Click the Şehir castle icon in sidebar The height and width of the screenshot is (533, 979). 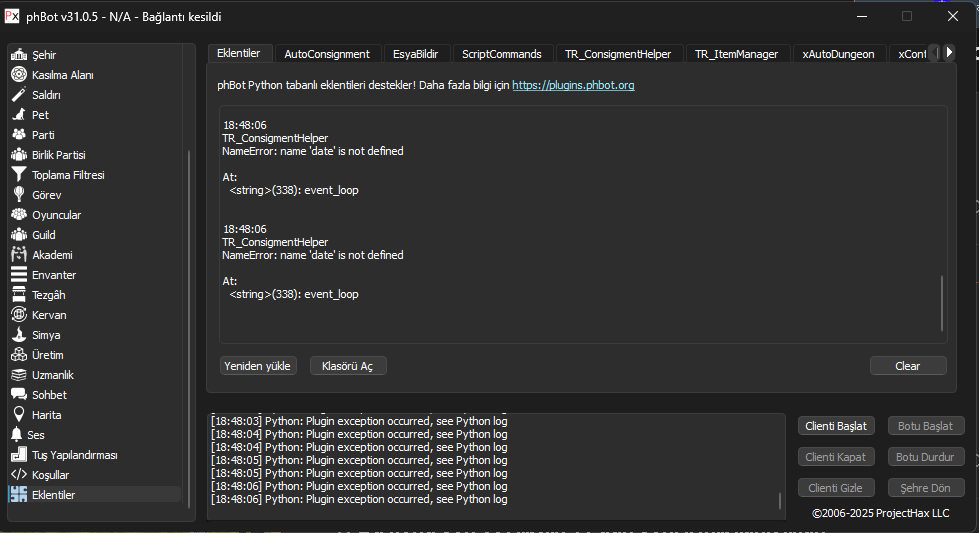pos(18,55)
